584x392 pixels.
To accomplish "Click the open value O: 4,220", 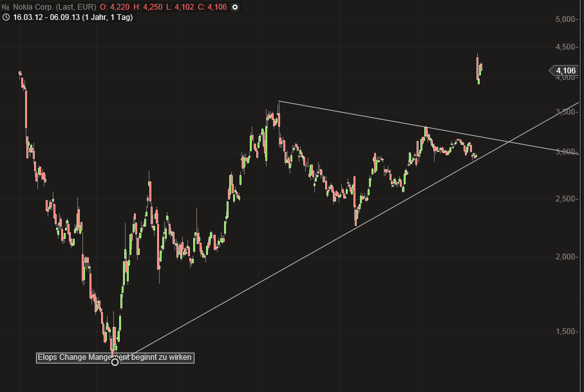I will point(114,8).
